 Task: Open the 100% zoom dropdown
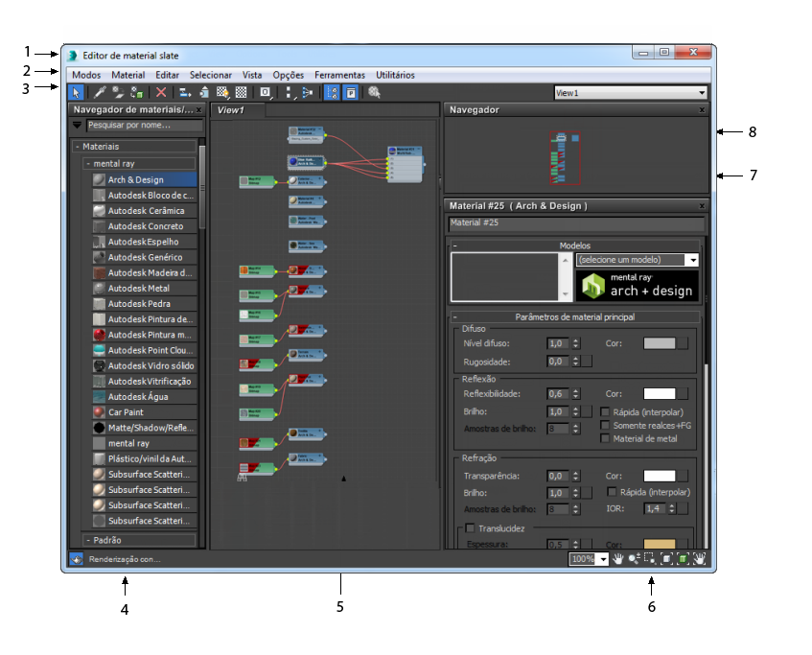[603, 560]
